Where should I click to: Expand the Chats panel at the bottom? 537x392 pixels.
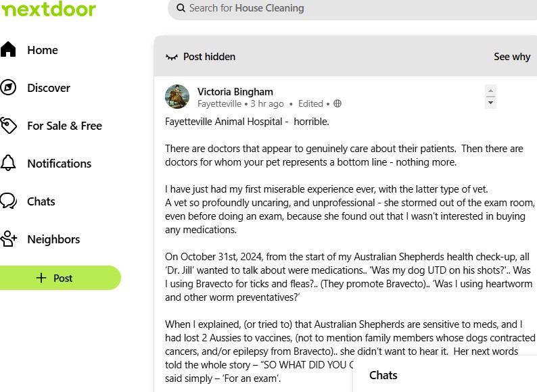point(383,375)
